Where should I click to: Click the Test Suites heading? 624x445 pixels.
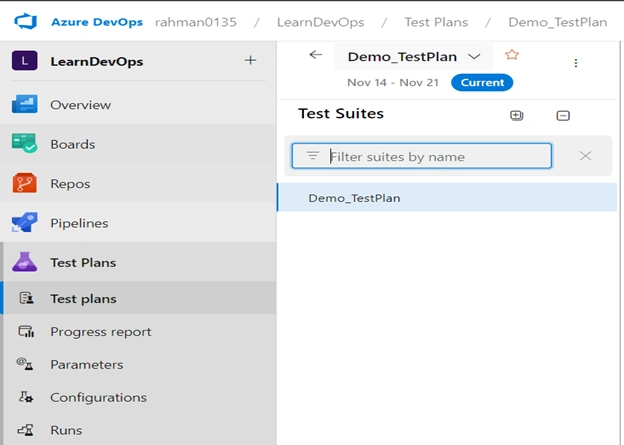coord(341,113)
